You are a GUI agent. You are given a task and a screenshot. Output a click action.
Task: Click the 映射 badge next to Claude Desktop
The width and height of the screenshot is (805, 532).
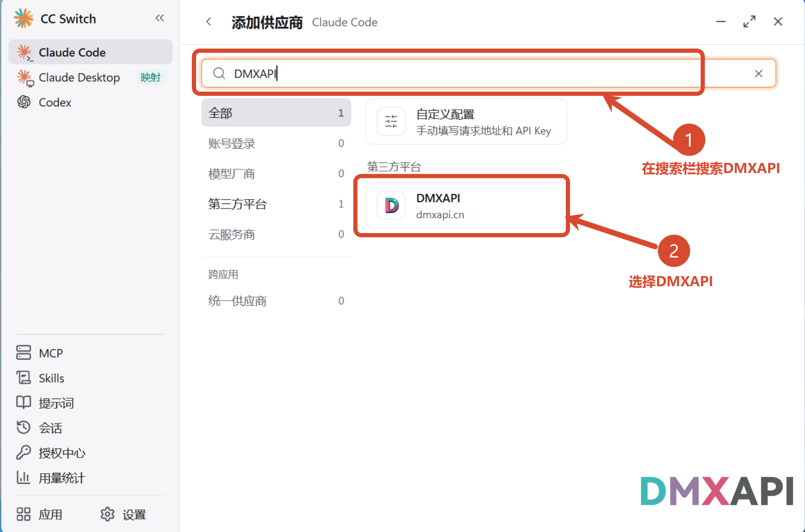tap(150, 78)
